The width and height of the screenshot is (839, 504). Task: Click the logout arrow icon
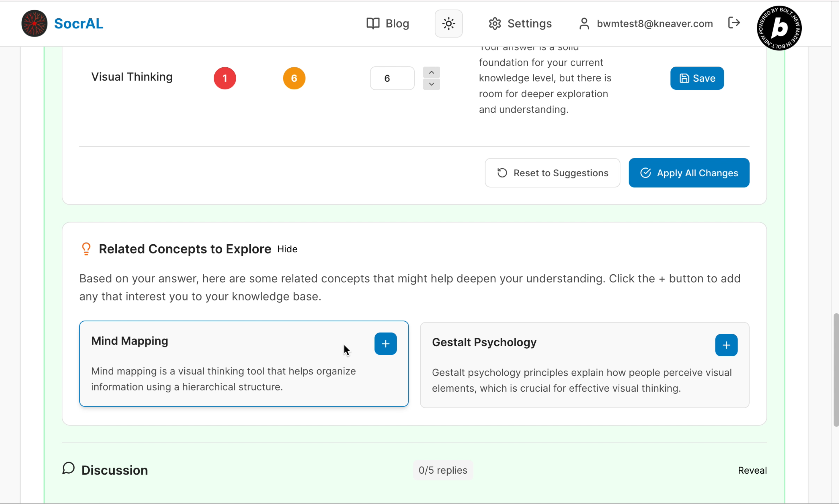(734, 23)
